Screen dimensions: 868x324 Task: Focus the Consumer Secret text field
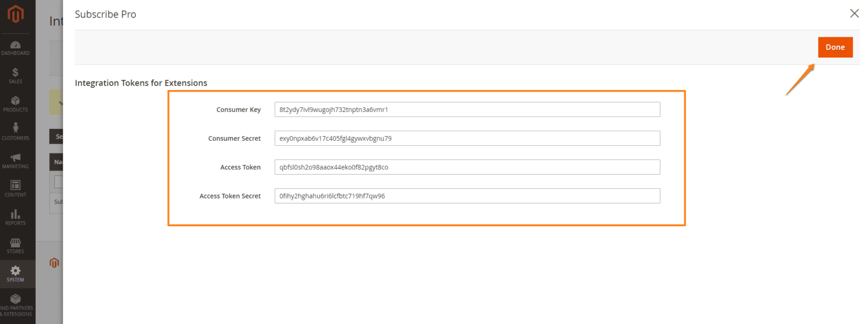coord(467,139)
